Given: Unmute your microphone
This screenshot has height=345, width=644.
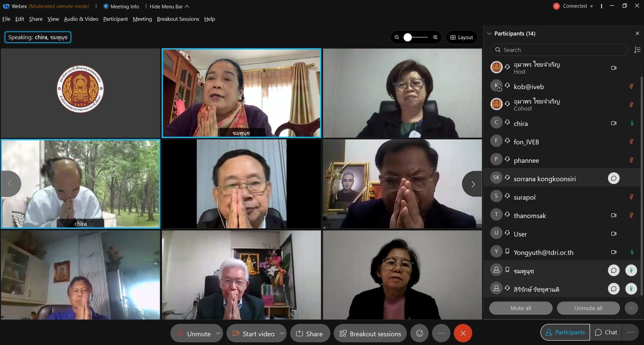Looking at the screenshot, I should tap(194, 334).
